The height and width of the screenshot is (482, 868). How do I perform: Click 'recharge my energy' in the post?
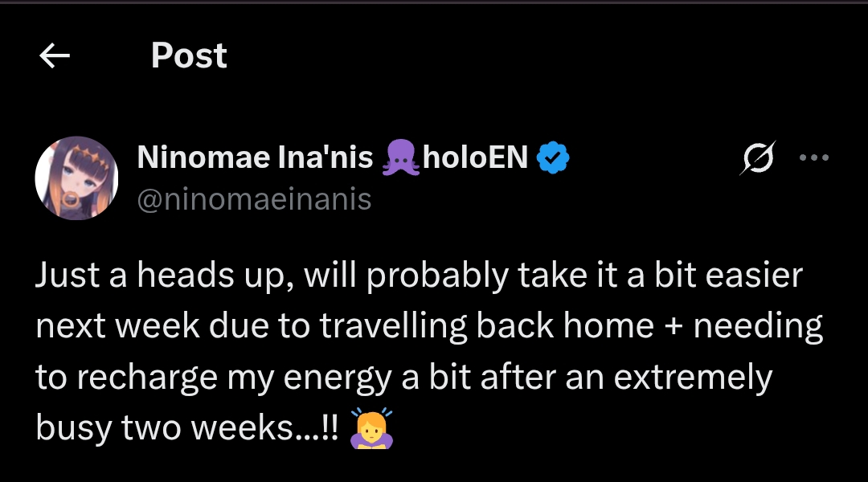(x=234, y=378)
